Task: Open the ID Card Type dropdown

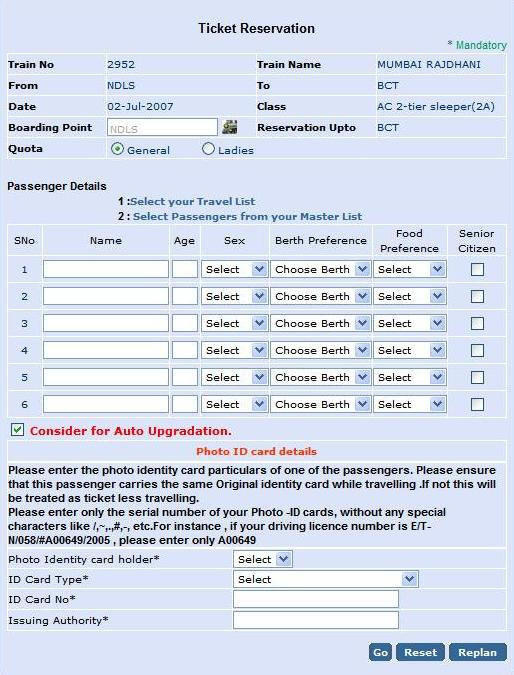Action: [325, 579]
